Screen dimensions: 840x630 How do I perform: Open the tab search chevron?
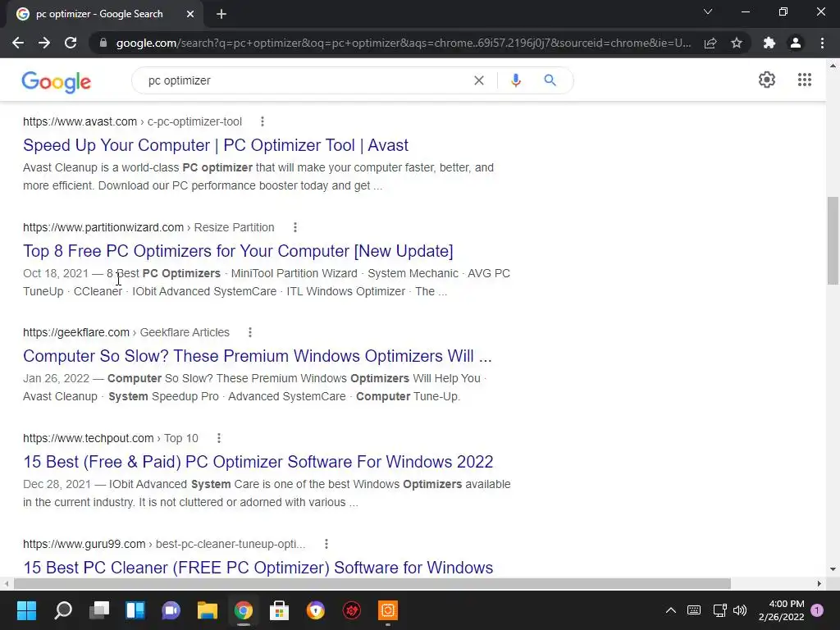708,11
